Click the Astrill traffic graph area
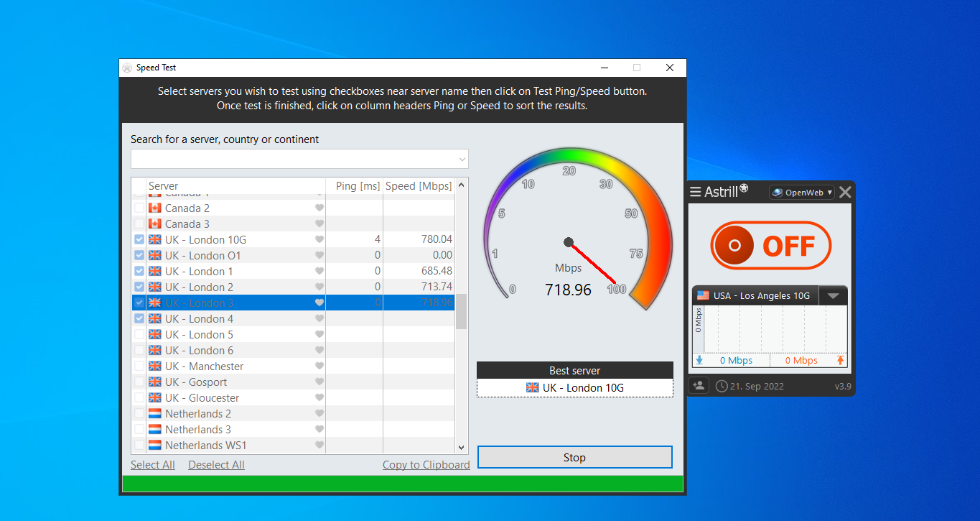This screenshot has width=980, height=521. coord(770,329)
